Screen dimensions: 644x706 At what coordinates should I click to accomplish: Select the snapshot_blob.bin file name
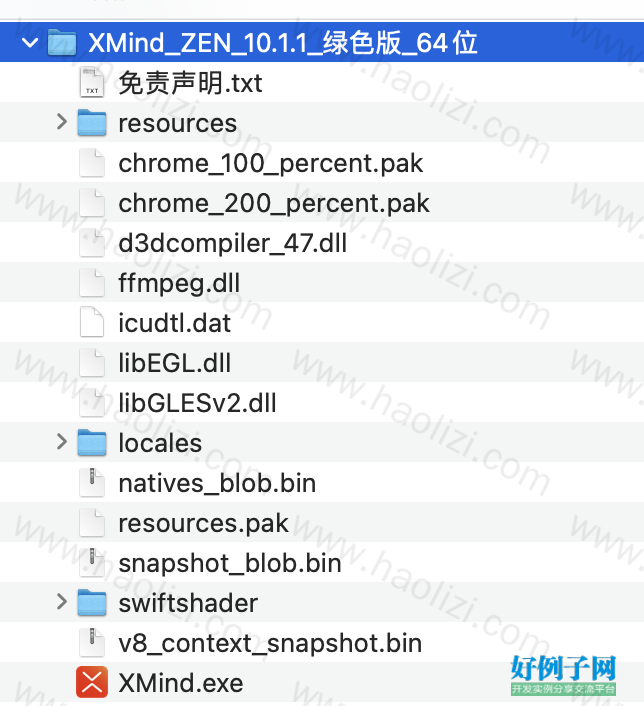click(x=230, y=564)
